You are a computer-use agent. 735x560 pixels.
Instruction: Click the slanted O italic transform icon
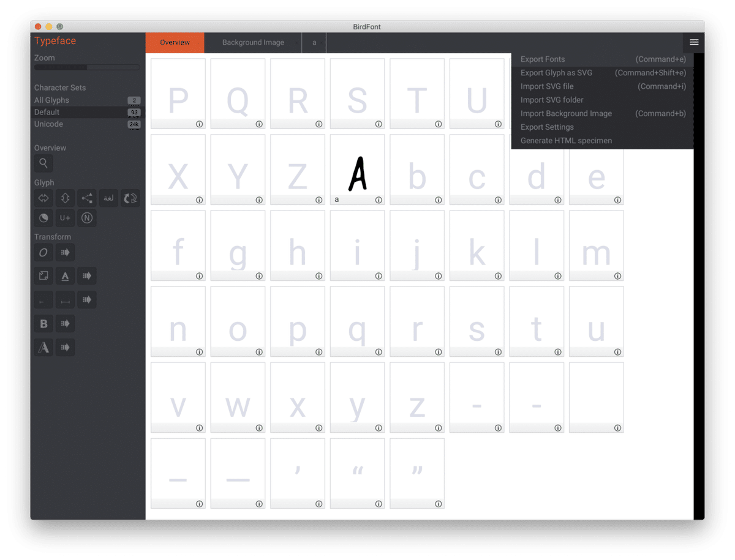[x=43, y=252]
